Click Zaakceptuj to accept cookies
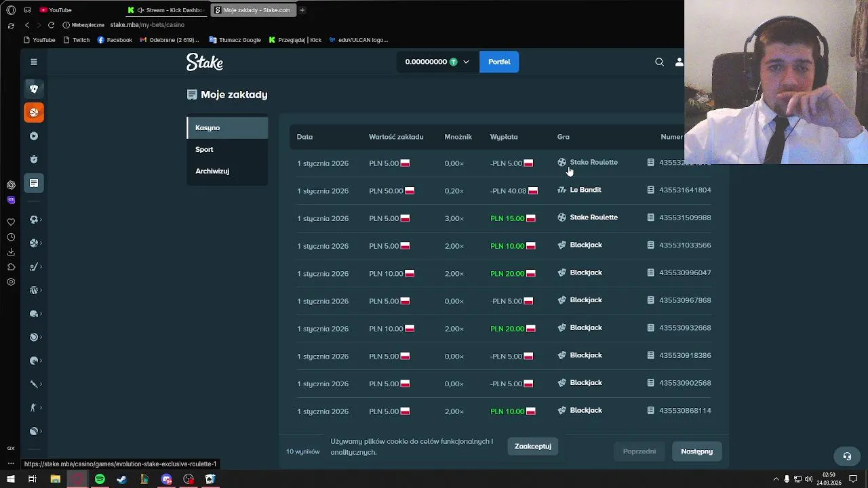 pos(532,446)
